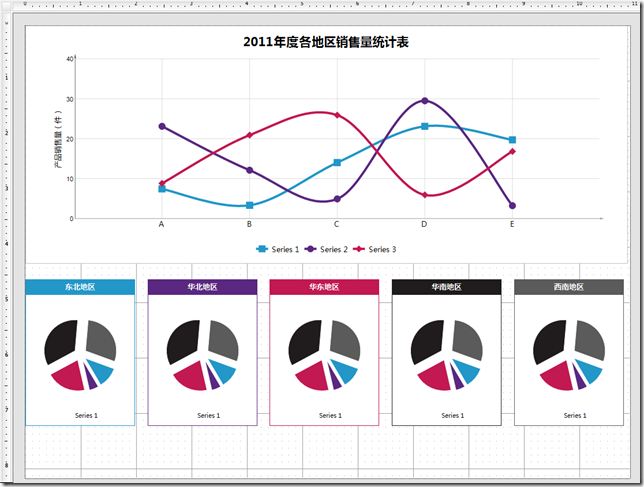Screen dimensions: 644x487
Task: Click Series 2 circle data point at E
Action: pyautogui.click(x=512, y=206)
